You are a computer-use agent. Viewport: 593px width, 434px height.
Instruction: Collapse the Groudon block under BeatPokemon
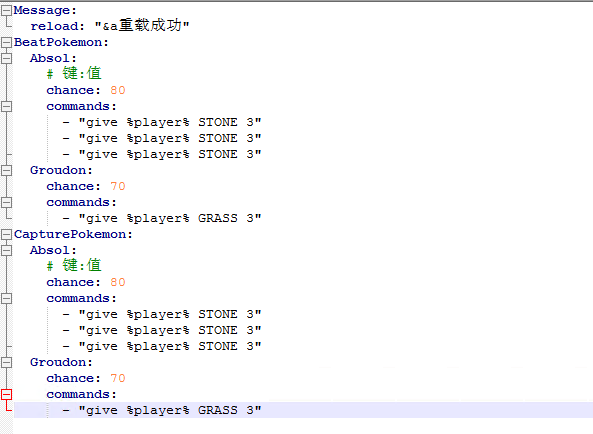pos(6,170)
